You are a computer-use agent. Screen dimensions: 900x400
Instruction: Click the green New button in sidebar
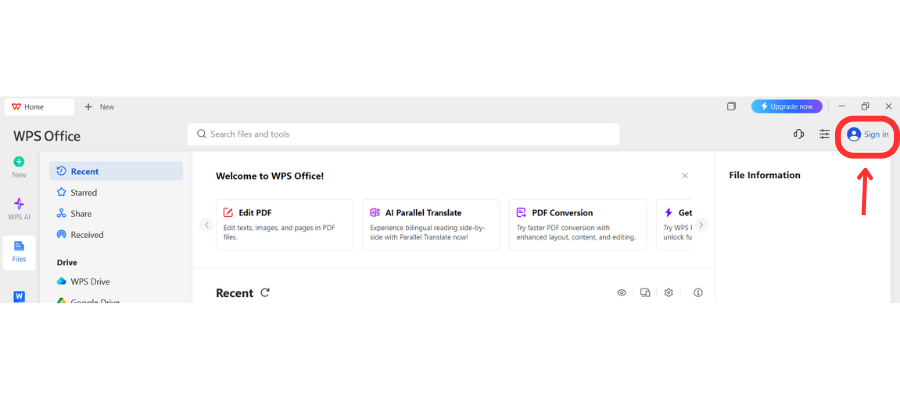[19, 167]
